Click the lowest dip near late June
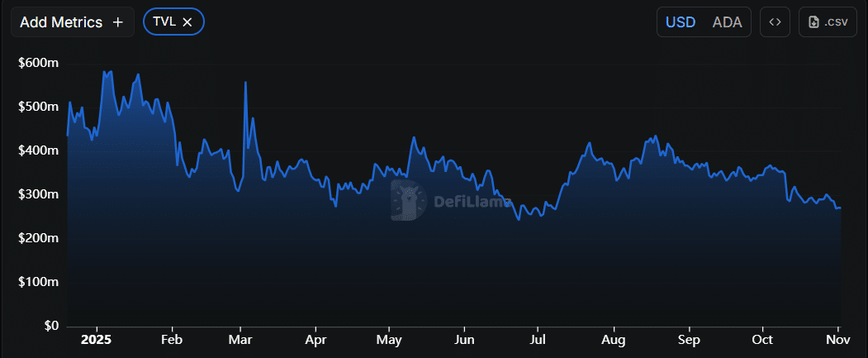The height and width of the screenshot is (358, 868). tap(518, 219)
